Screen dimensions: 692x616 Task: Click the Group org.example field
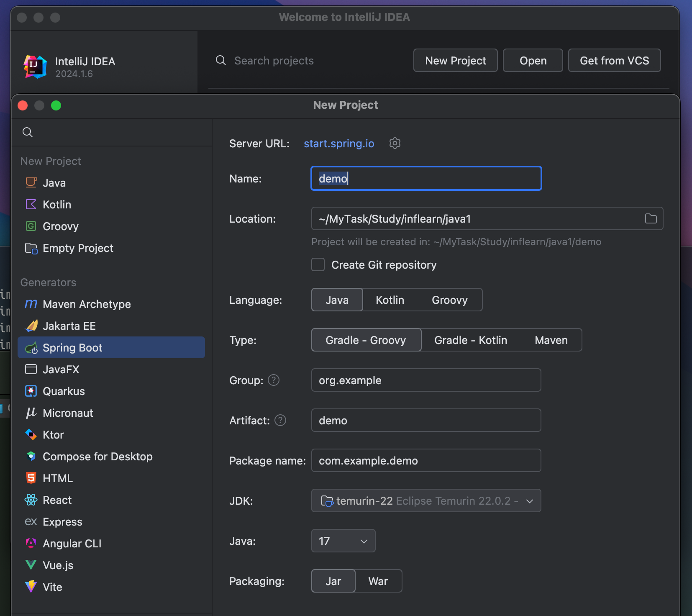(426, 380)
